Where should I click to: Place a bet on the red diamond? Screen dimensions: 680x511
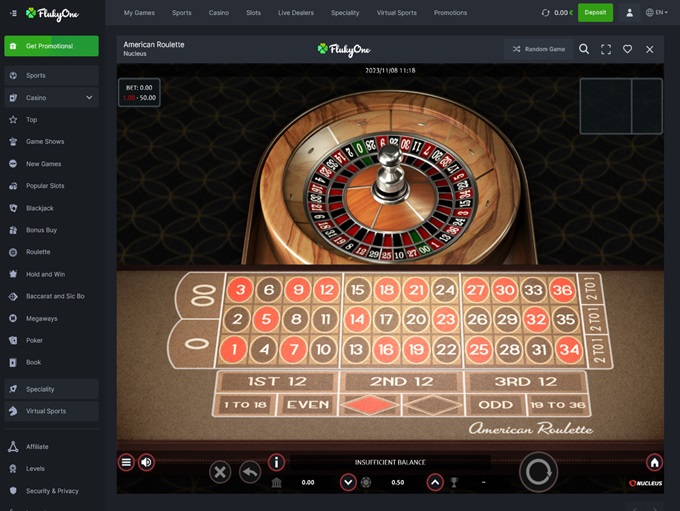point(370,405)
